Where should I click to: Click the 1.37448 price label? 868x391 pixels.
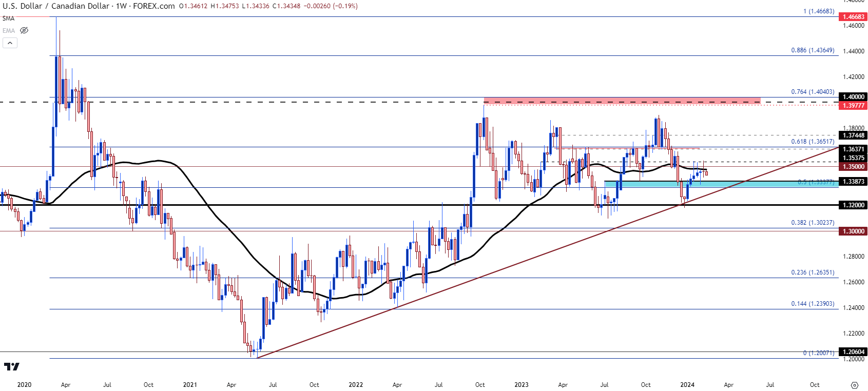pos(853,135)
